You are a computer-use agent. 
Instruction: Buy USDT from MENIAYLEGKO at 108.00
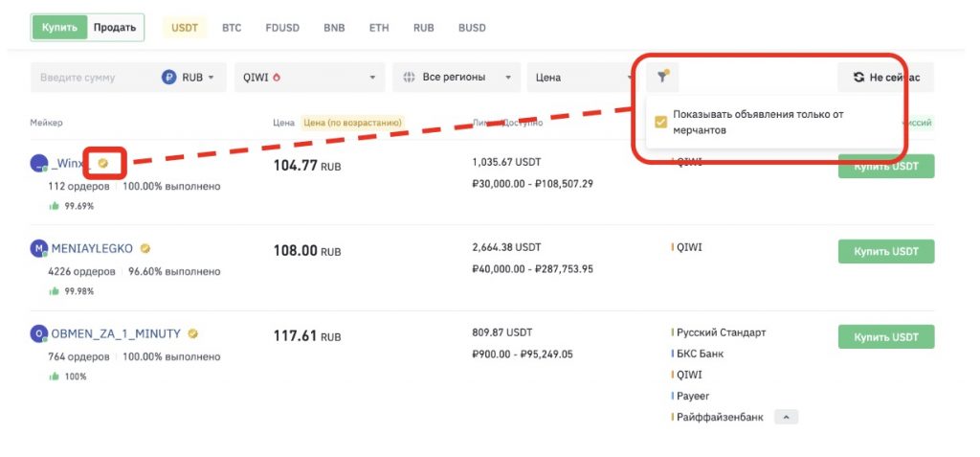tap(886, 252)
